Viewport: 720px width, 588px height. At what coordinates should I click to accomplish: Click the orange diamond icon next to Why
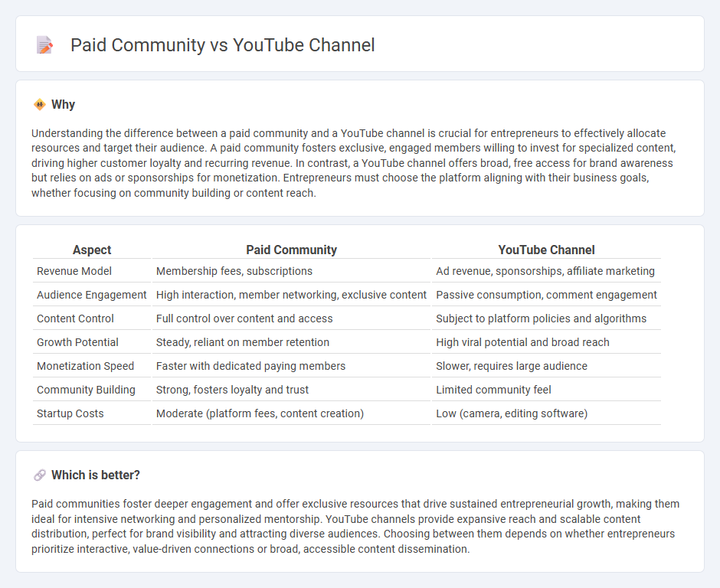click(x=40, y=105)
